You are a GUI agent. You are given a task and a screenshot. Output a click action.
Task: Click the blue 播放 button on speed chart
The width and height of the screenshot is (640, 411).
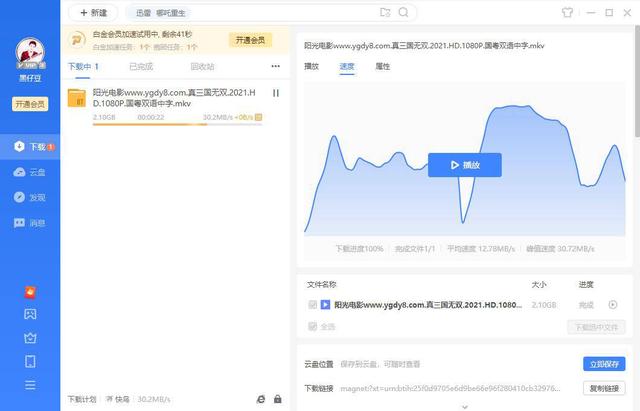tap(464, 165)
